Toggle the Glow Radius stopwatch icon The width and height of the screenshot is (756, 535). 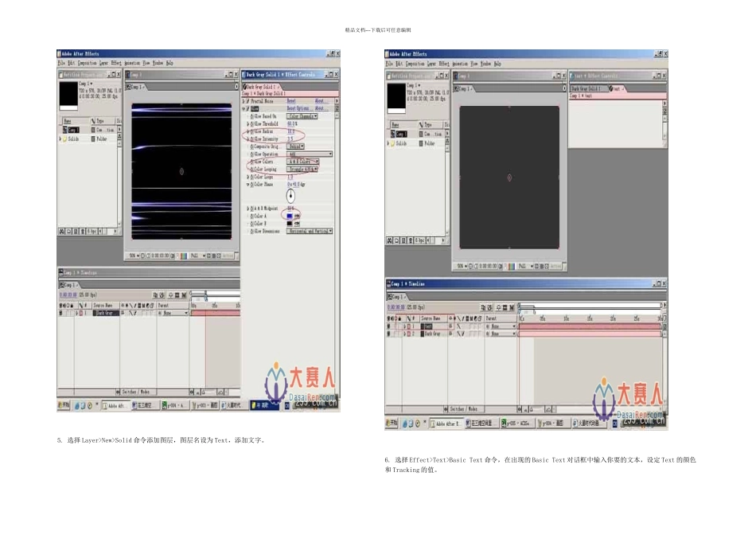click(251, 131)
